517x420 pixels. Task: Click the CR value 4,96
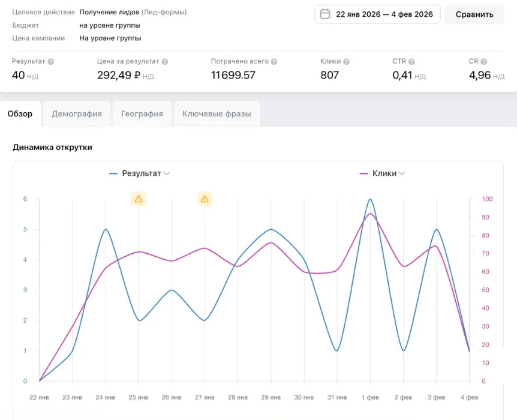(480, 75)
